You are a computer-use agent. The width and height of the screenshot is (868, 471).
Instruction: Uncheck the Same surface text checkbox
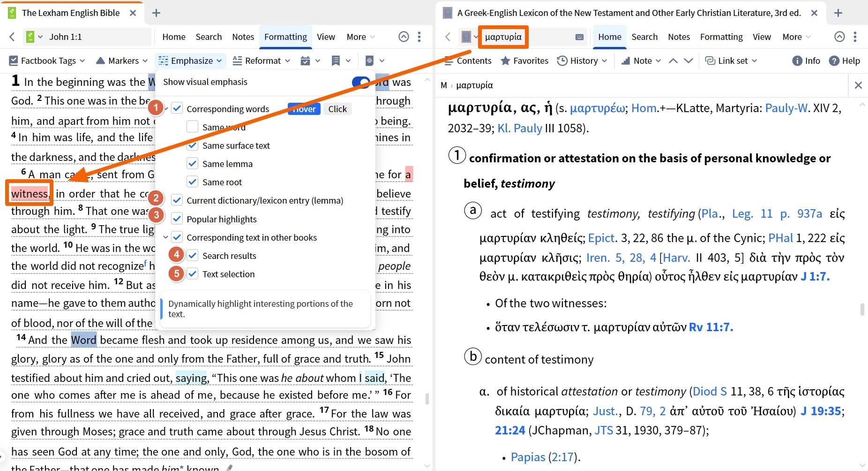(192, 145)
